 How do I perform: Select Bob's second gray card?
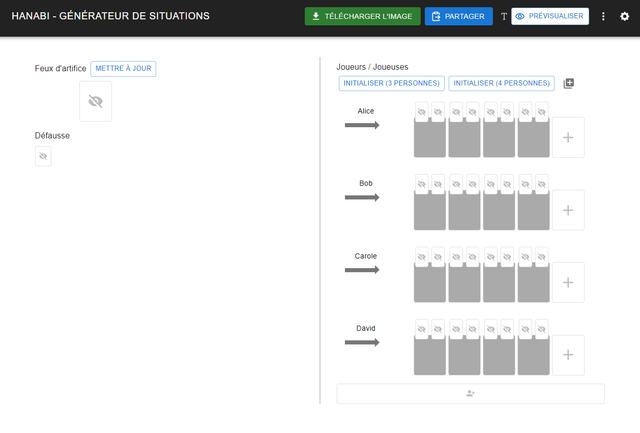point(464,211)
